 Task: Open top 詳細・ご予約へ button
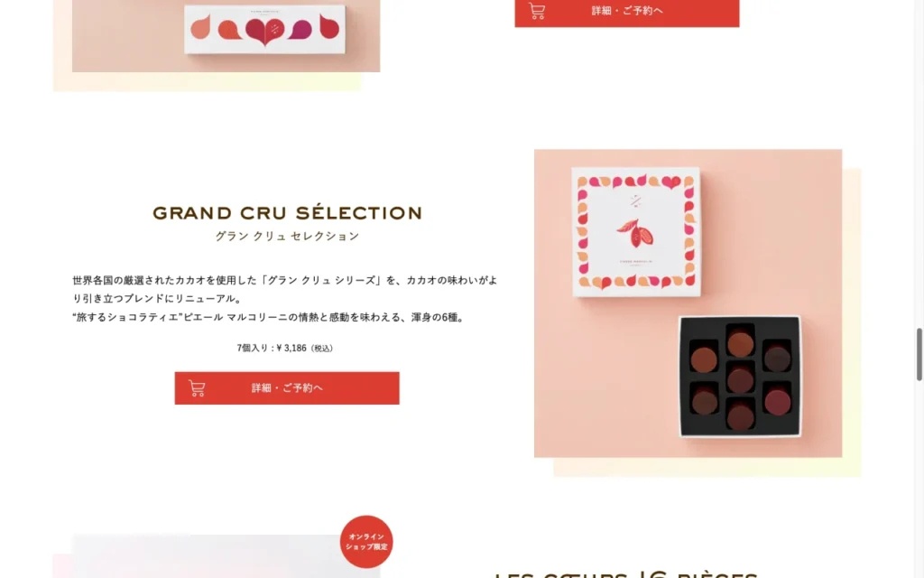tap(627, 12)
